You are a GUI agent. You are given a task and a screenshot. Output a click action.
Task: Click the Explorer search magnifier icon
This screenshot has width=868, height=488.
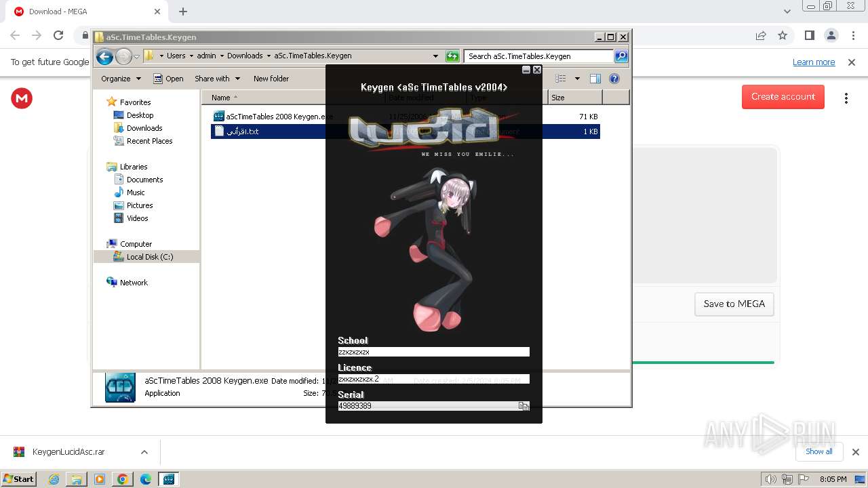[621, 56]
